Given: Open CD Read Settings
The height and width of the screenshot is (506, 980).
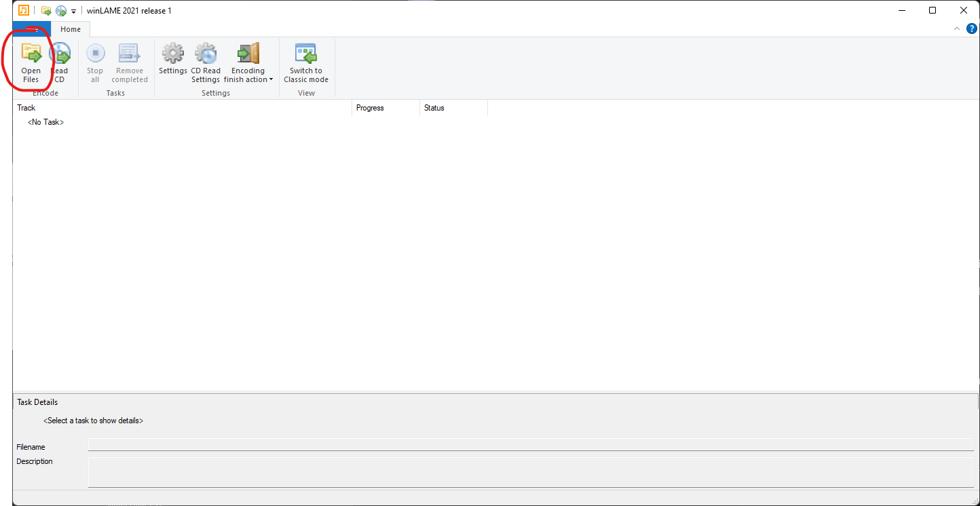Looking at the screenshot, I should point(206,62).
